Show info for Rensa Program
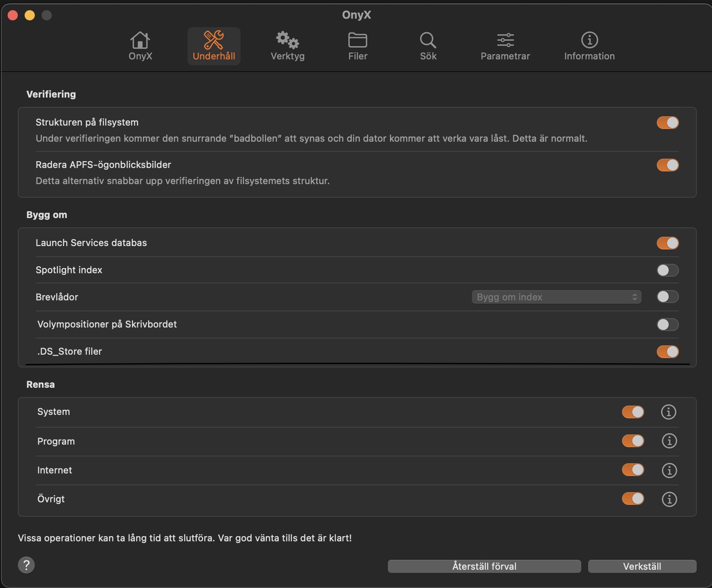This screenshot has width=712, height=588. coord(669,441)
